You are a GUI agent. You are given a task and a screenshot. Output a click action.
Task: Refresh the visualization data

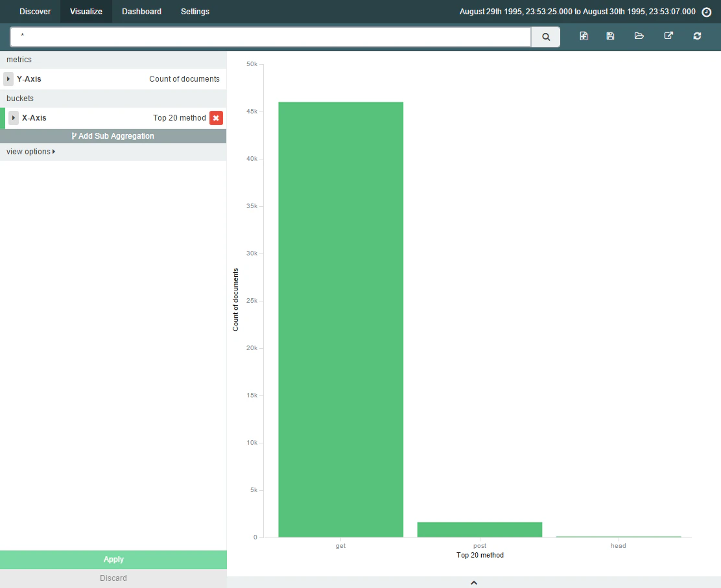697,36
